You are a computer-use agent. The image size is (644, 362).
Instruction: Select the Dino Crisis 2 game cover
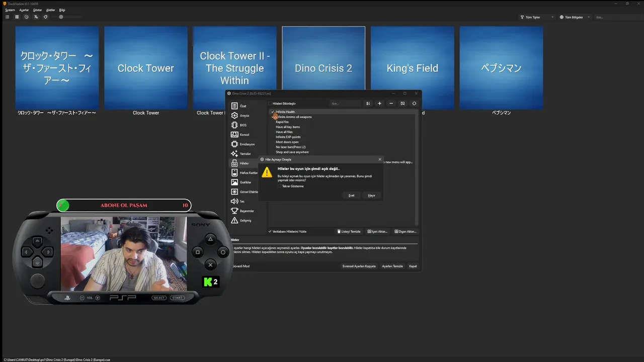click(324, 58)
